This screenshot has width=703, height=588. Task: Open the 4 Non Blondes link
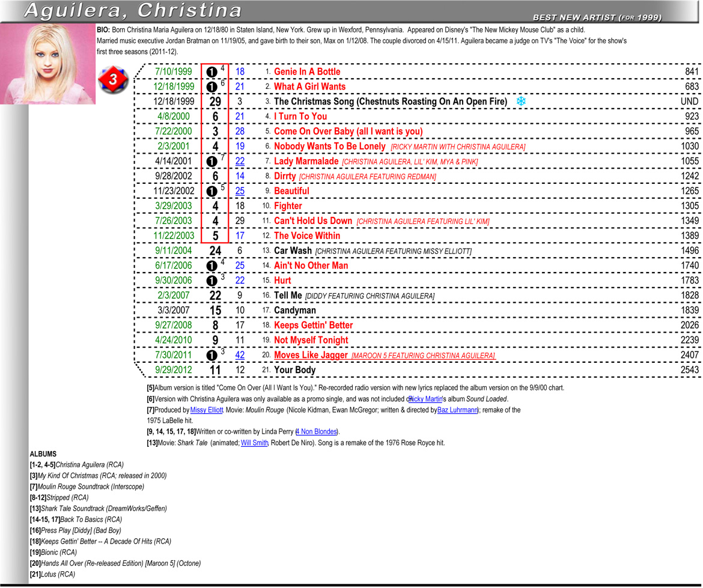[x=316, y=432]
